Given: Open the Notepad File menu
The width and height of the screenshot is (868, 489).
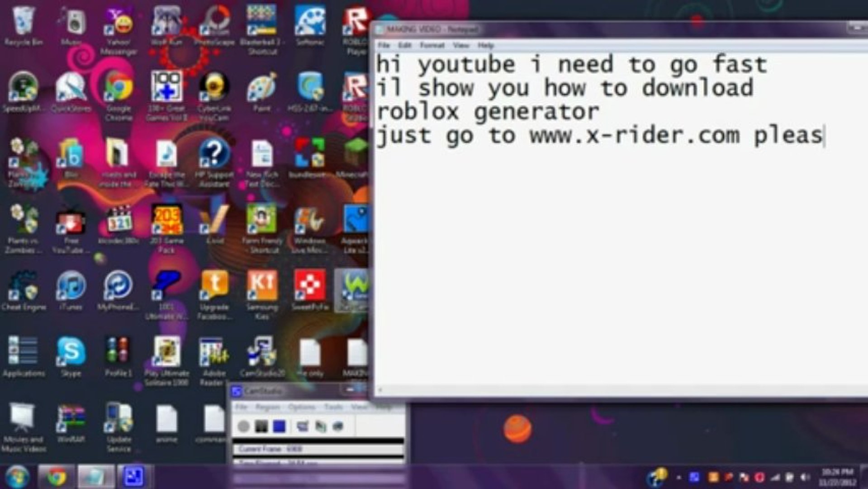Looking at the screenshot, I should point(384,45).
